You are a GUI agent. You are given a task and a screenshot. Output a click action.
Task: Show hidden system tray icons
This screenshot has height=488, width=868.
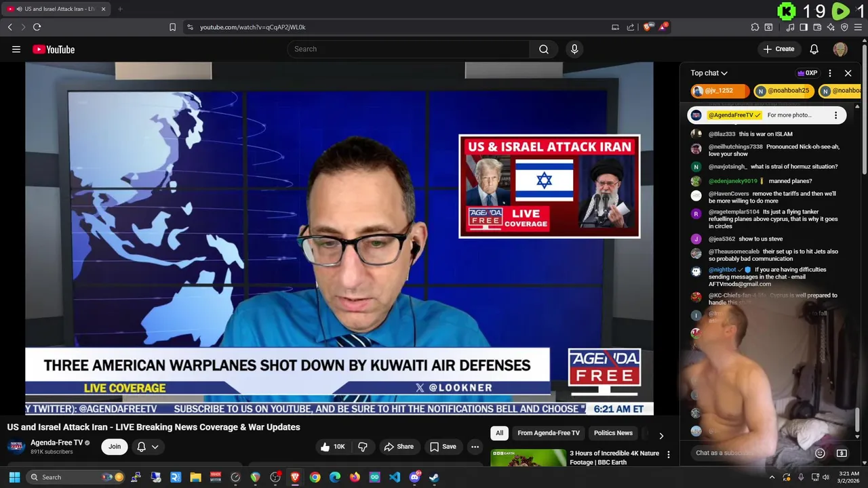(x=772, y=477)
